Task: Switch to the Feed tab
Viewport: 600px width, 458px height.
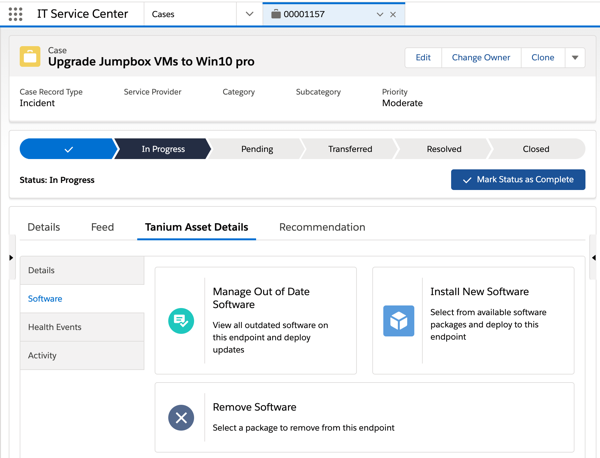Action: click(102, 227)
